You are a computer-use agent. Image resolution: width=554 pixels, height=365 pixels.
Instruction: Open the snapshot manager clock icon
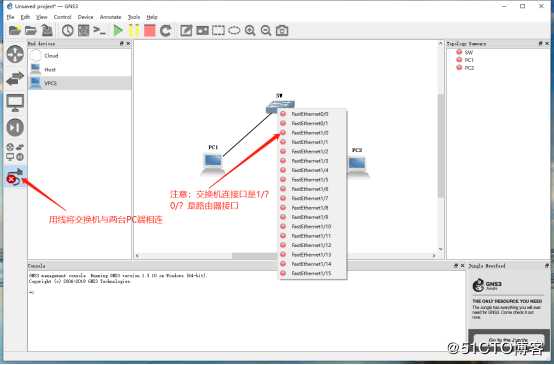tap(67, 31)
